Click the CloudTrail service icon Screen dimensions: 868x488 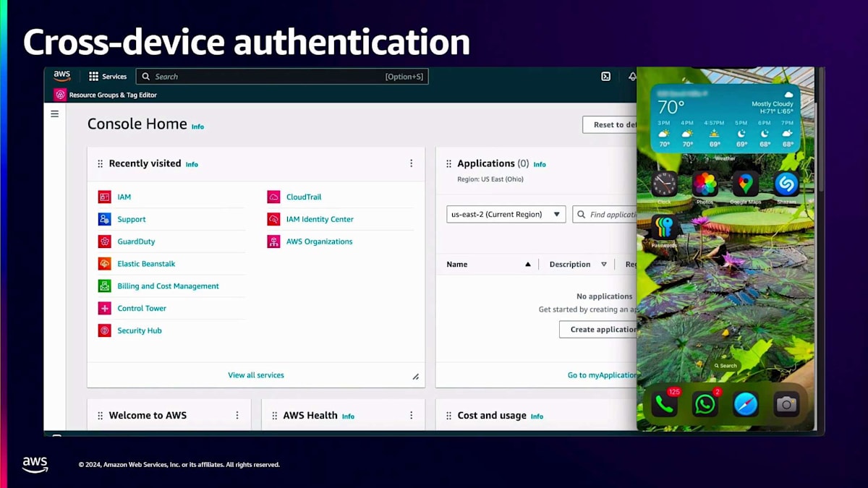pyautogui.click(x=273, y=197)
